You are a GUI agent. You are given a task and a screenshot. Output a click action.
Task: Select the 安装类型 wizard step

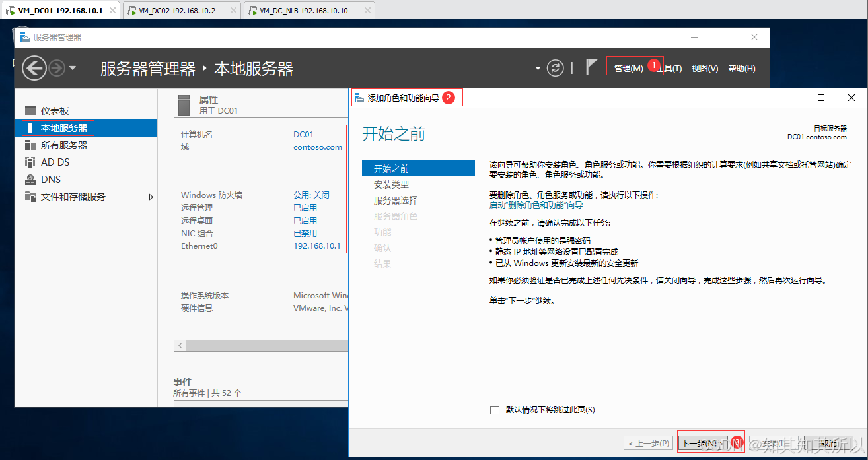click(x=391, y=185)
